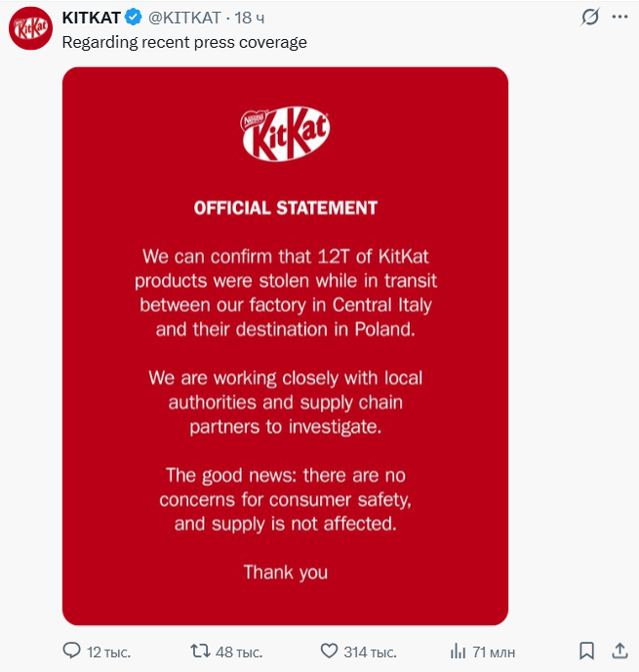Bookmark the KITKAT post
Viewport: 639px width, 672px height.
point(587,651)
